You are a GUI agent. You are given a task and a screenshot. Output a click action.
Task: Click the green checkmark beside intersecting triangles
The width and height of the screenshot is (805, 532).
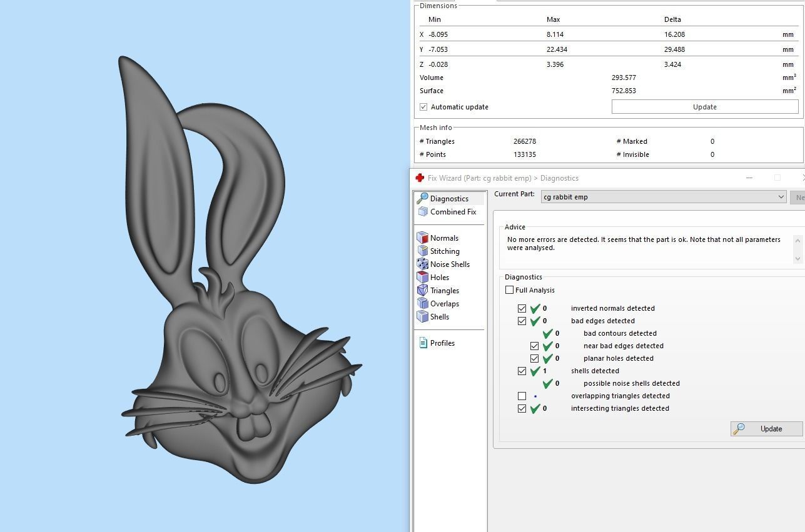[x=535, y=408]
